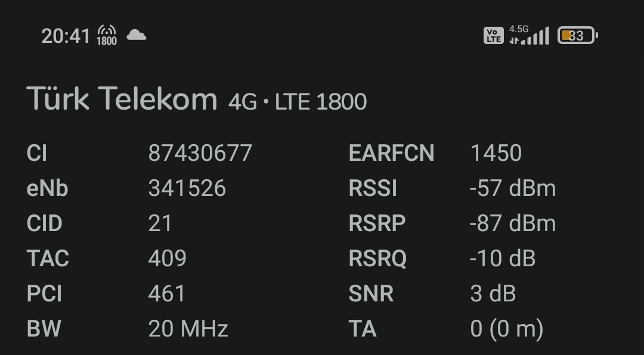This screenshot has height=355, width=644.
Task: Select the PCI value 461
Action: pos(167,294)
